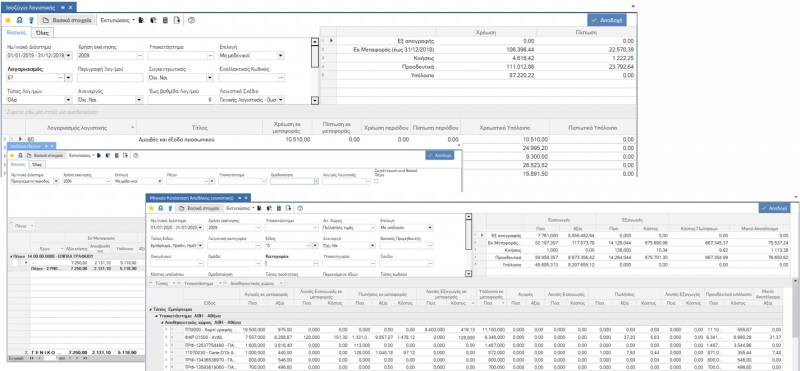
Task: Click the Περιγραφή Λογ/μού input field
Action: (x=110, y=78)
